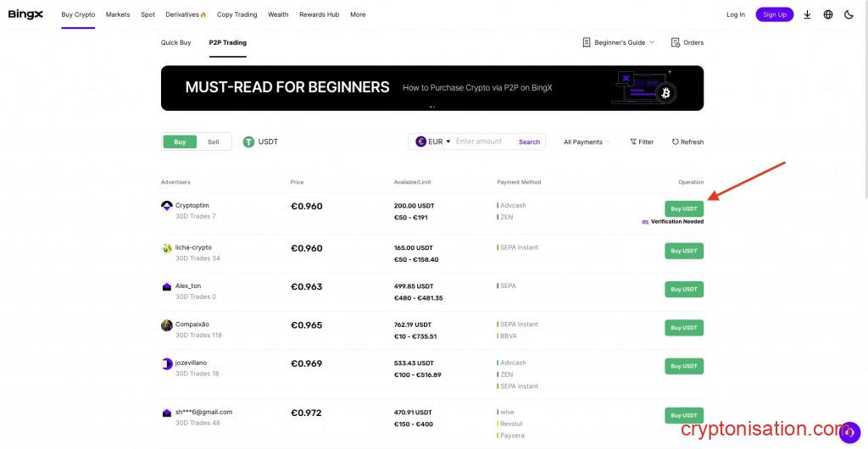Open the Must-Read for Beginners banner
Screen dimensions: 868x449
[431, 88]
